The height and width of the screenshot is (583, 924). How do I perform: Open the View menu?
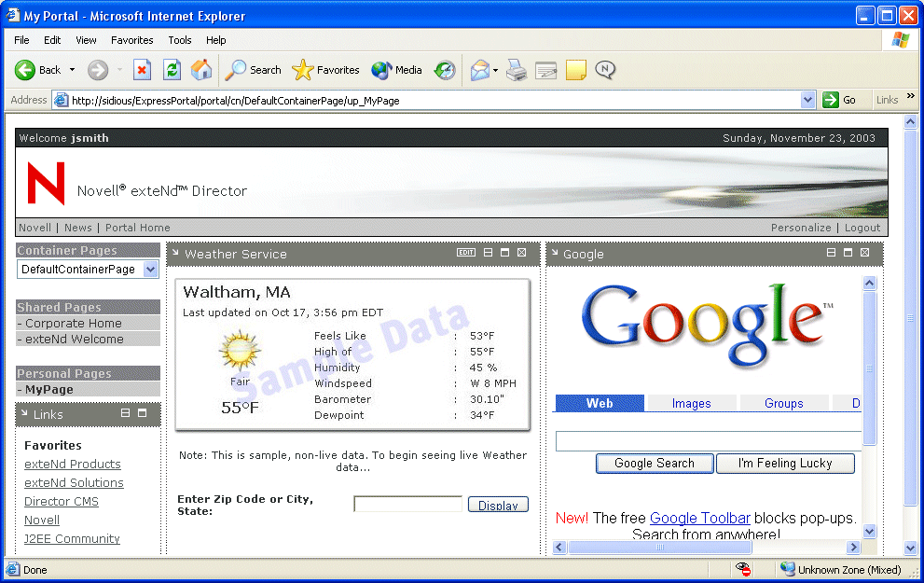click(86, 40)
